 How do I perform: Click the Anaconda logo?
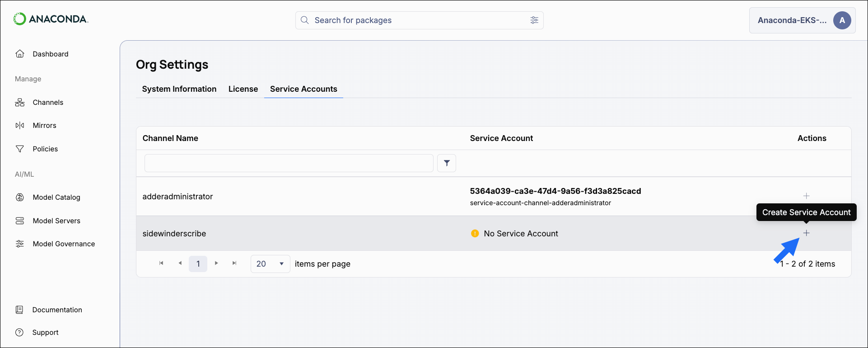[51, 19]
